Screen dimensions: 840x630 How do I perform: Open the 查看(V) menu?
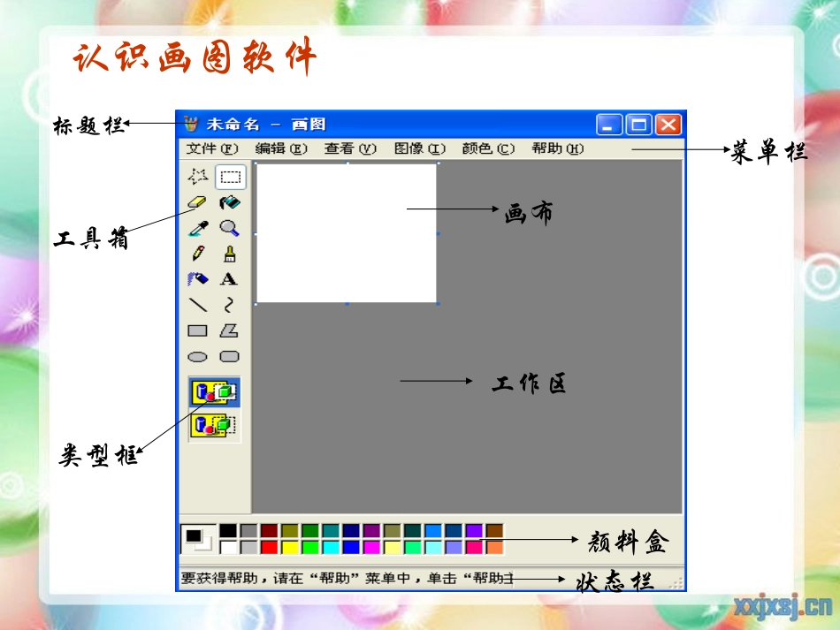pyautogui.click(x=350, y=148)
